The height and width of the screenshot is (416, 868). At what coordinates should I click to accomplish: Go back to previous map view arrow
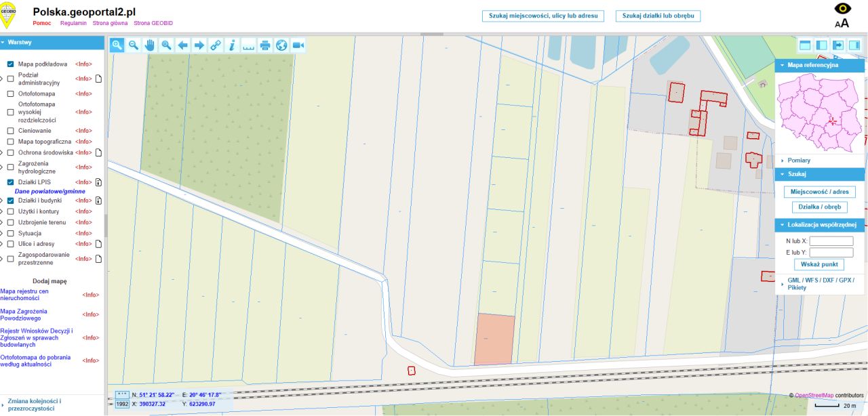(x=182, y=45)
